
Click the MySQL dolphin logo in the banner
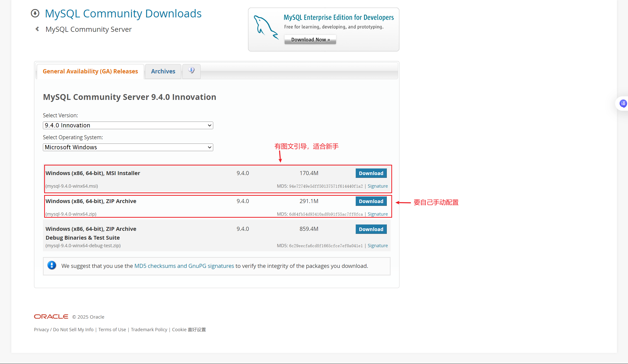(266, 27)
